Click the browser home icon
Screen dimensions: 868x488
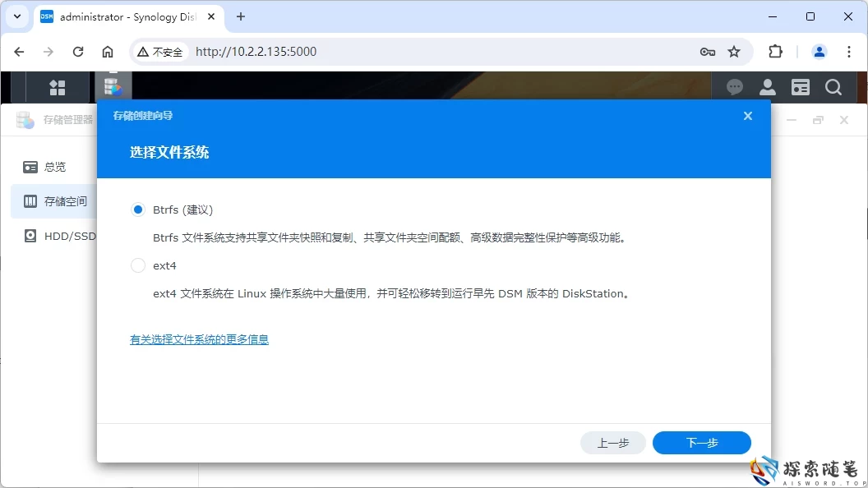tap(107, 51)
